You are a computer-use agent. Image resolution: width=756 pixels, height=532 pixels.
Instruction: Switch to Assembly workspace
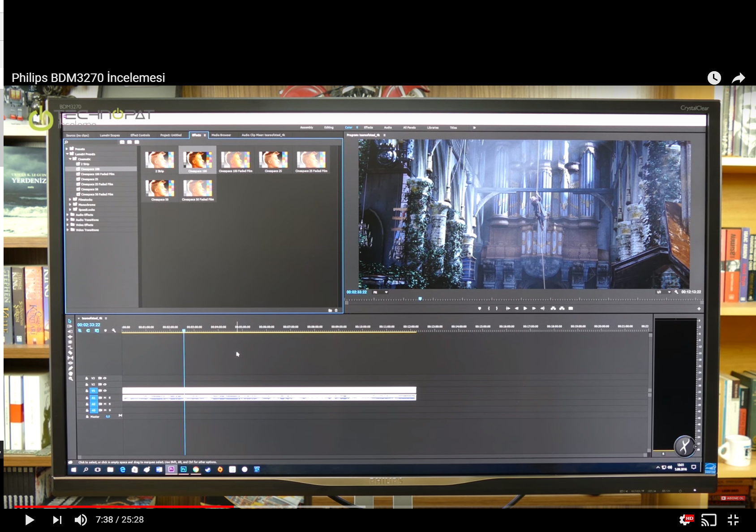(x=307, y=128)
